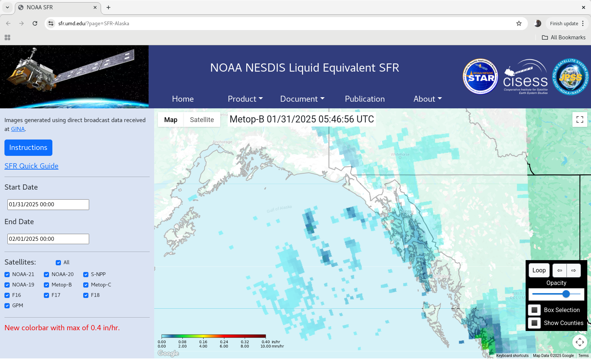Open map Terms link
This screenshot has width=591, height=364.
click(x=583, y=355)
